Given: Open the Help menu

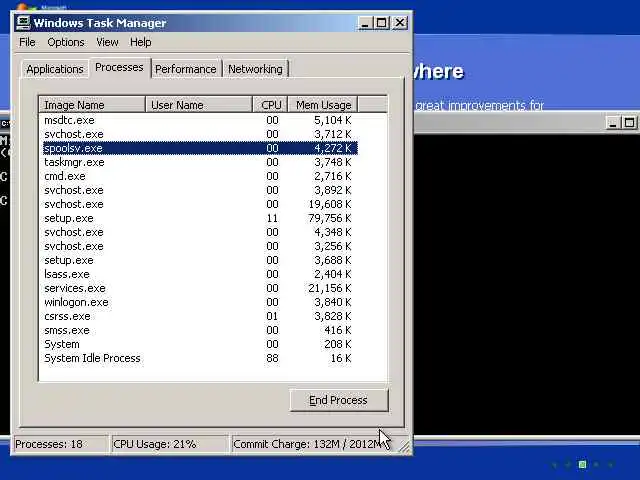Looking at the screenshot, I should tap(141, 42).
